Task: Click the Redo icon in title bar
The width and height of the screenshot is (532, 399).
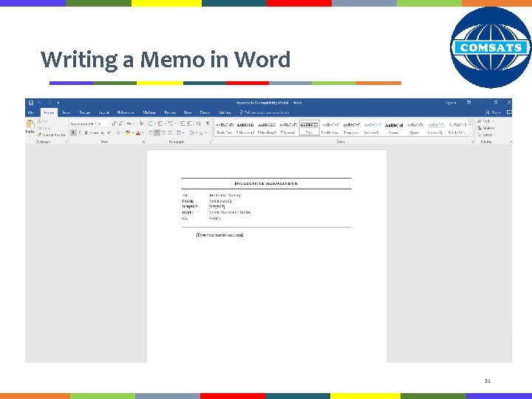Action: coord(50,103)
